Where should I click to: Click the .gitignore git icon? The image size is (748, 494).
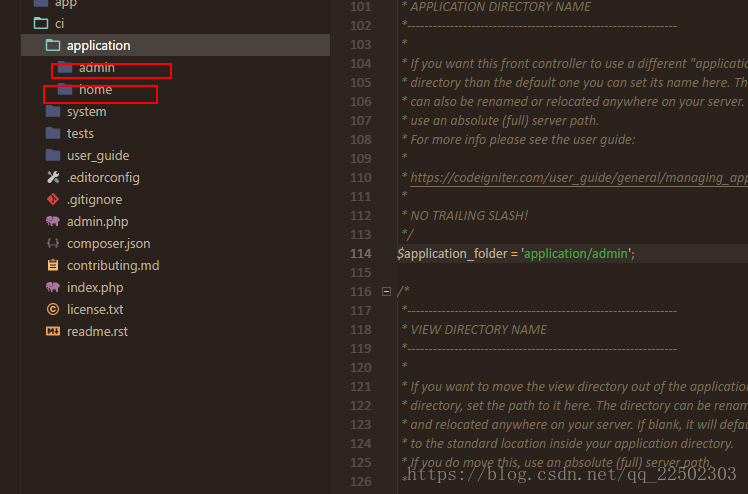(53, 199)
